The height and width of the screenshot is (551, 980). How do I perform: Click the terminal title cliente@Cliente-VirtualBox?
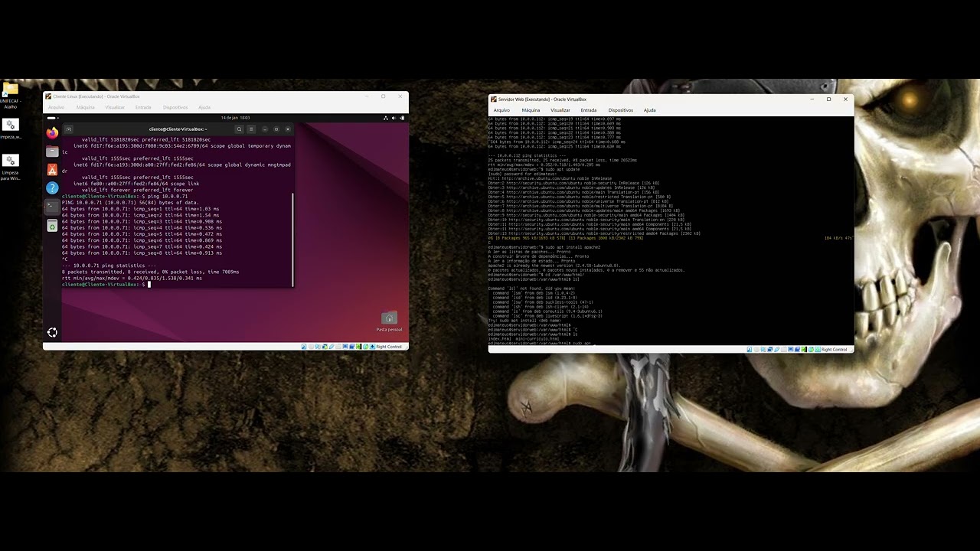(x=178, y=129)
